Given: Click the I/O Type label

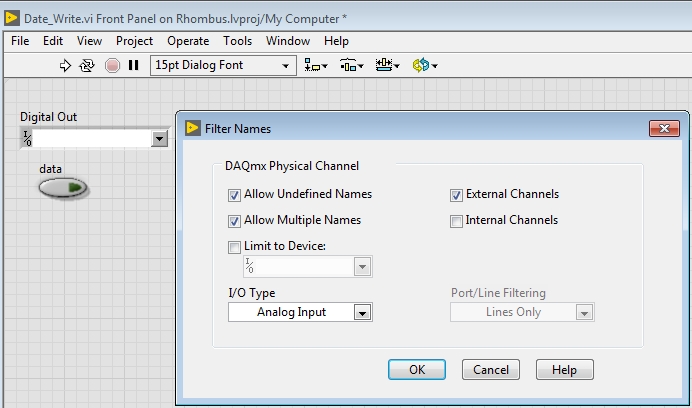Looking at the screenshot, I should click(x=252, y=293).
